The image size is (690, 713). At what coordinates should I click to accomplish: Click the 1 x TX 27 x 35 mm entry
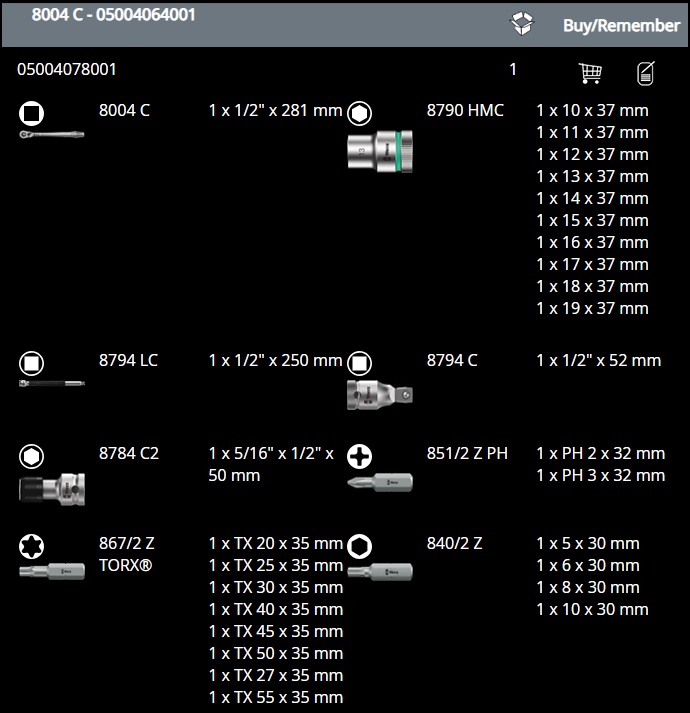(x=276, y=676)
